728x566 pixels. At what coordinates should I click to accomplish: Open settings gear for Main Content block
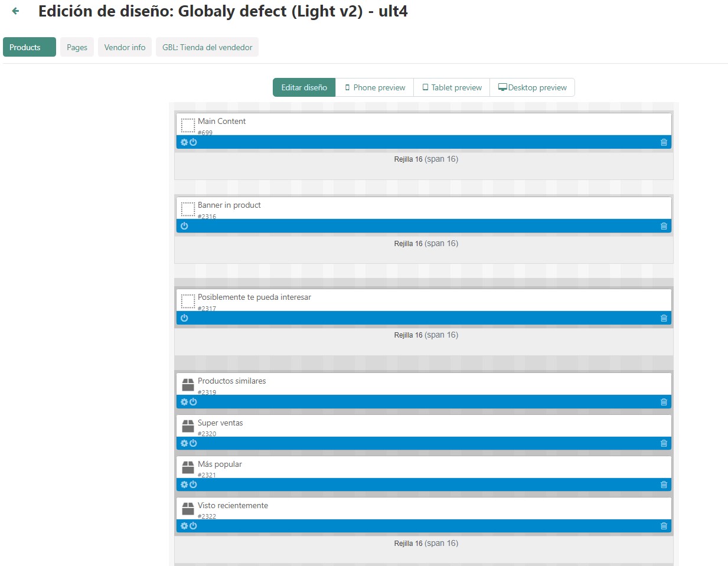coord(184,142)
